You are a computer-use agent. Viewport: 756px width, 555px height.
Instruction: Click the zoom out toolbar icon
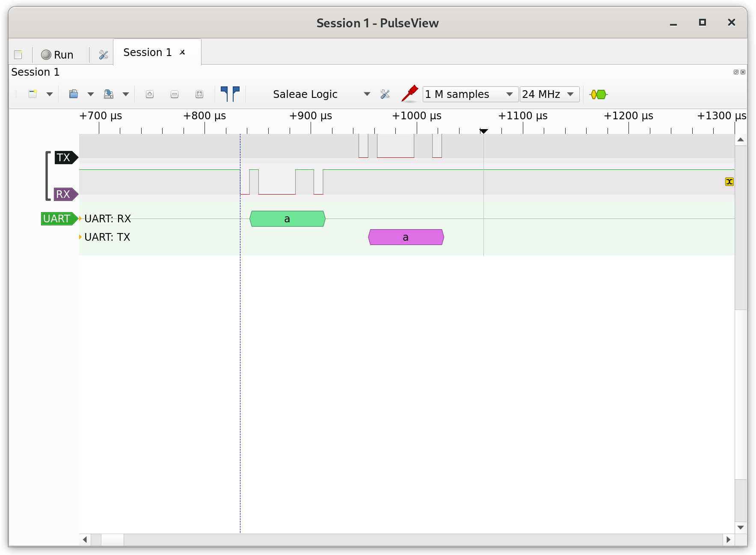click(x=175, y=94)
